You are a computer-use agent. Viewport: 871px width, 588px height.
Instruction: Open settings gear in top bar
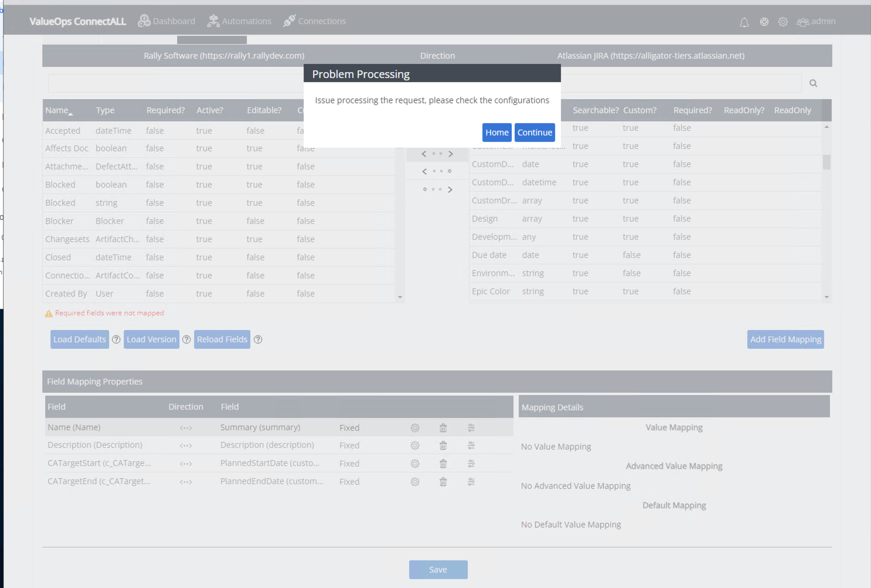pyautogui.click(x=783, y=22)
